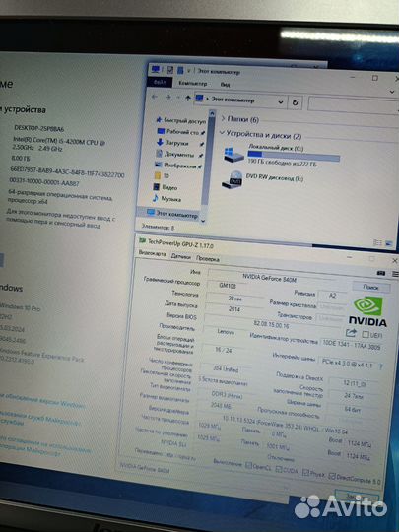
Task: Click the Back arrow in Explorer
Action: click(x=155, y=97)
